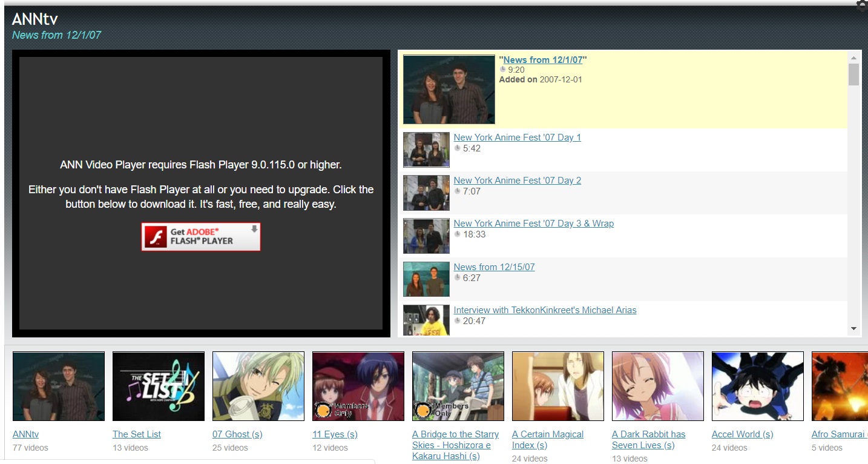Click the "77 videos" count under ANNtv
Viewport: 868px width, 464px height.
(30, 448)
